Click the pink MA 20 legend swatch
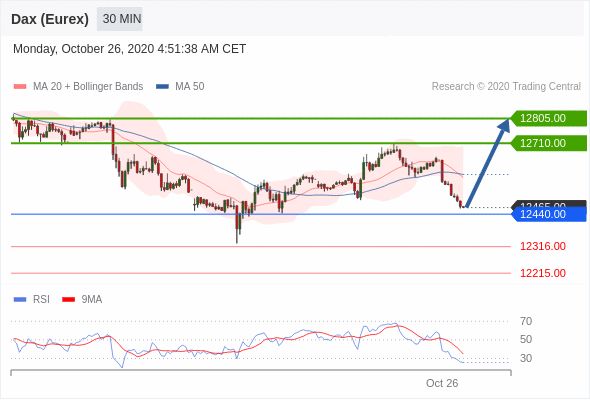 pos(20,87)
